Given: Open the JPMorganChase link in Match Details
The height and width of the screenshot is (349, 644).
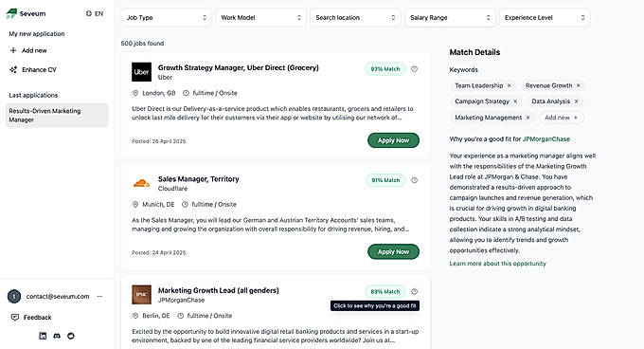Looking at the screenshot, I should (x=546, y=139).
